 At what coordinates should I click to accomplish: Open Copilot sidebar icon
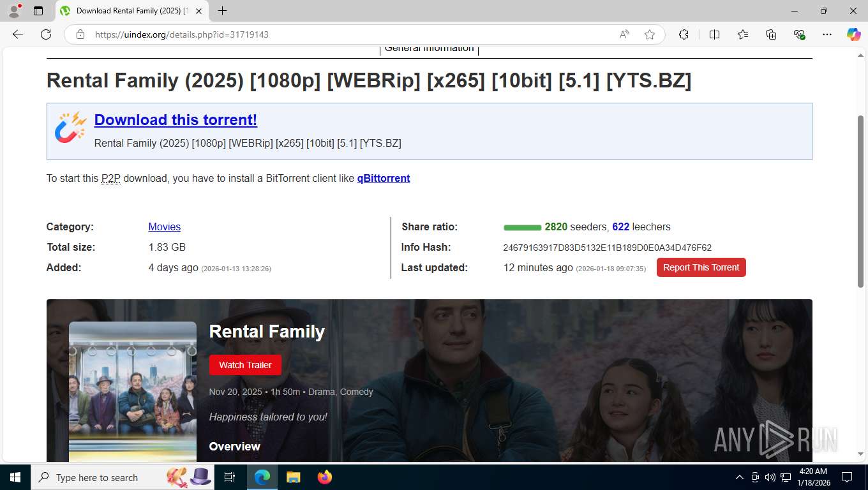click(x=853, y=34)
